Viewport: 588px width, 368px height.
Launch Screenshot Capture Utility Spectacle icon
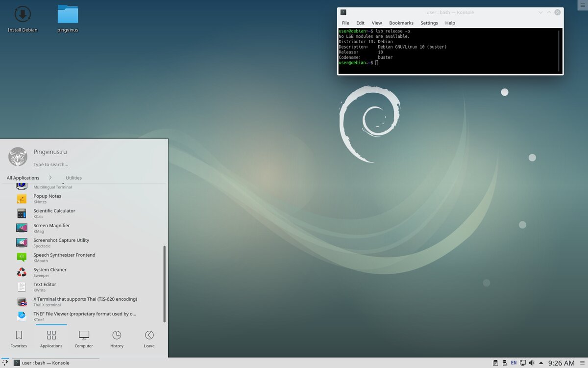[22, 243]
